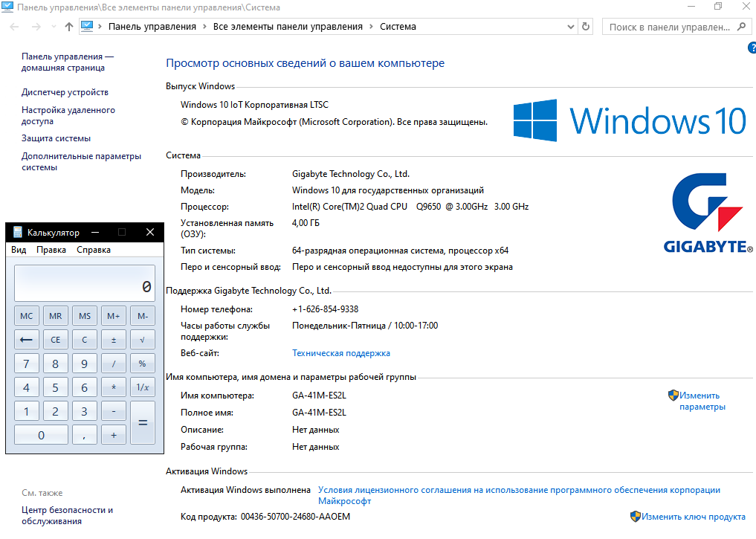Screen dimensions: 756x539
Task: Click calculator C clear button
Action: click(85, 340)
